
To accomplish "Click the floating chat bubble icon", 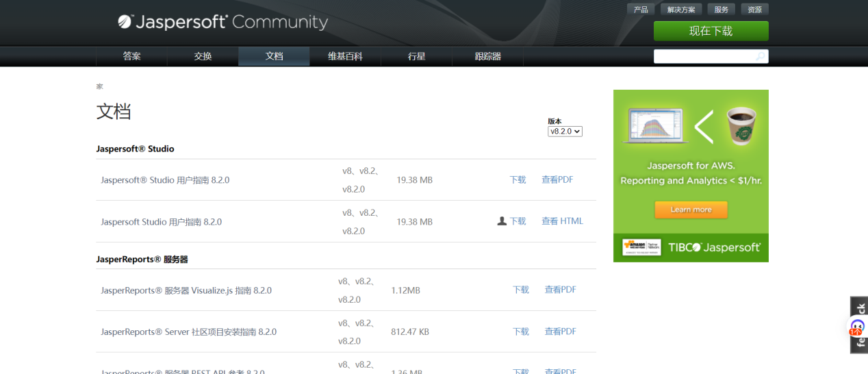I will pos(857,327).
